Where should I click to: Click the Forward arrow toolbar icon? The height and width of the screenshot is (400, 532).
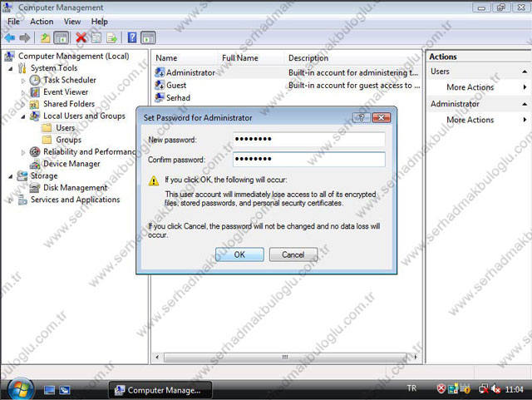pos(25,37)
